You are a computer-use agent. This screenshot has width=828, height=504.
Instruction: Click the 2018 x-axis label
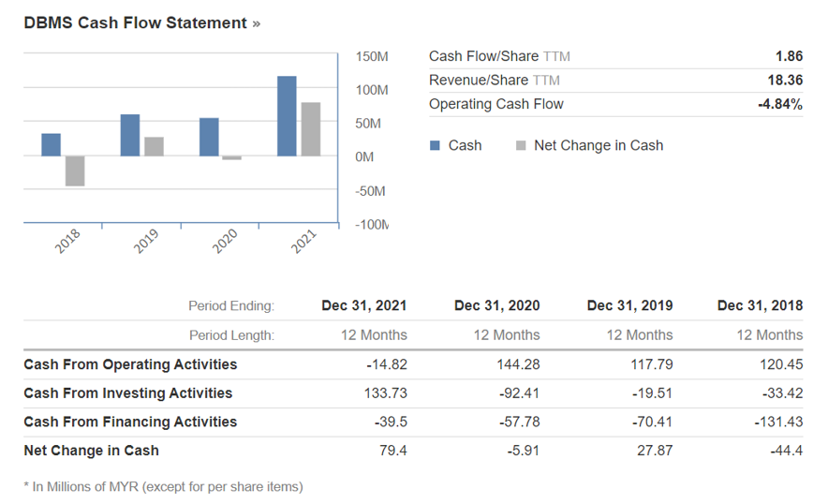pyautogui.click(x=67, y=241)
